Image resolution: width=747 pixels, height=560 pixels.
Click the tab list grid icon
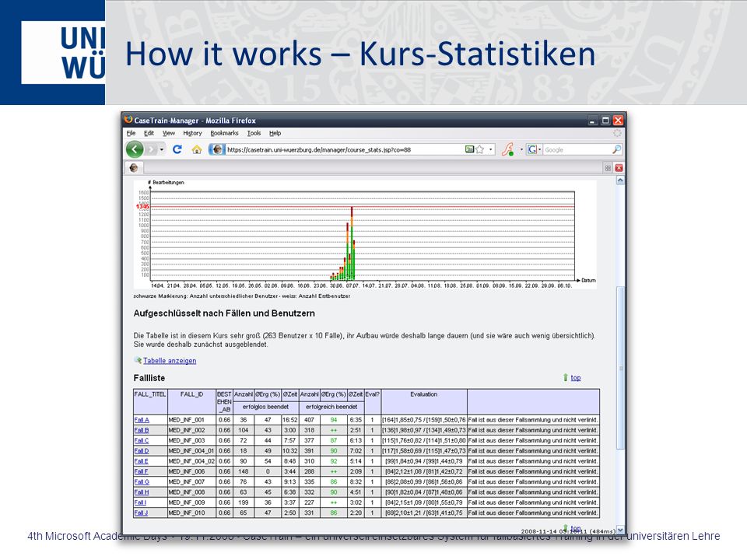tap(608, 168)
